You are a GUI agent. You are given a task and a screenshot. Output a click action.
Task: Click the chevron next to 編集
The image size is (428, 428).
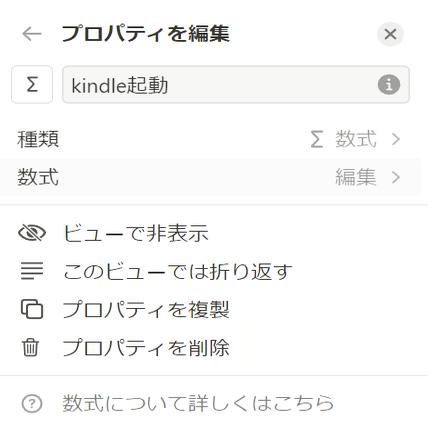(396, 177)
